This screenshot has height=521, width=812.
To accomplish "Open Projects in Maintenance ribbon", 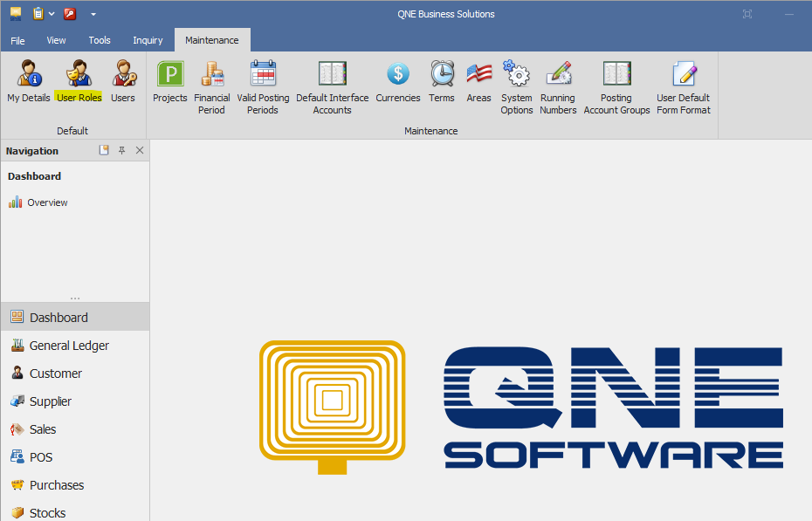I will click(170, 81).
